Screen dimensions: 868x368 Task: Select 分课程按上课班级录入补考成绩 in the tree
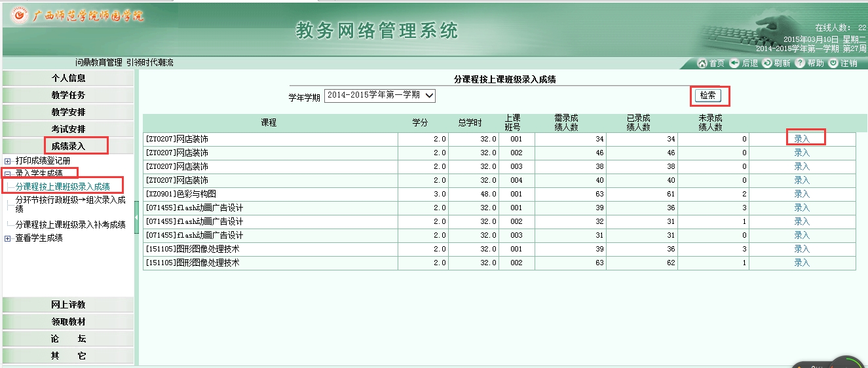(x=70, y=225)
